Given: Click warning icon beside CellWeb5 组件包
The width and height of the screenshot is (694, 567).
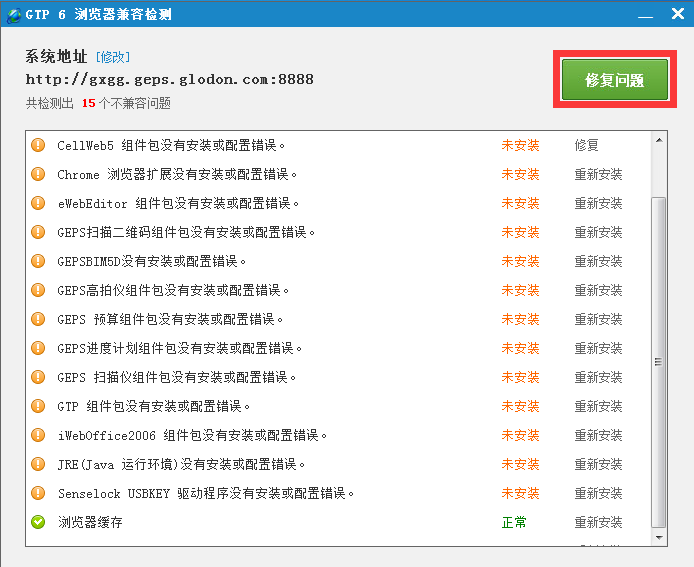Looking at the screenshot, I should (x=38, y=145).
